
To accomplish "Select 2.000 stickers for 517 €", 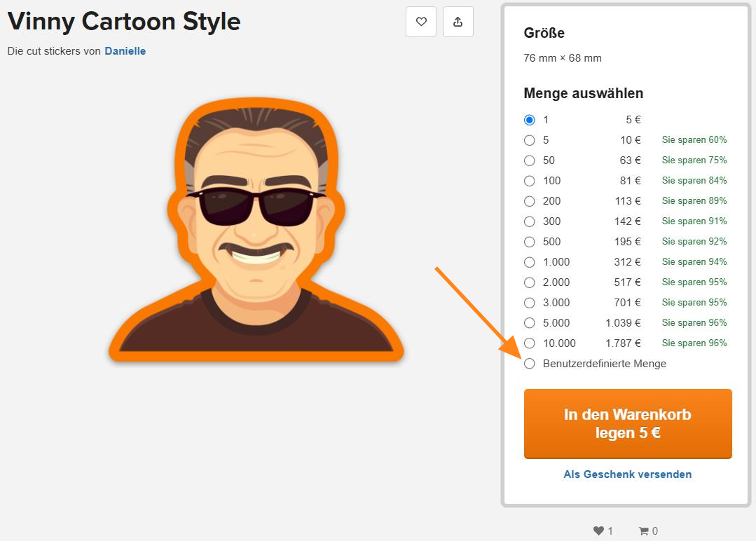I will click(530, 282).
